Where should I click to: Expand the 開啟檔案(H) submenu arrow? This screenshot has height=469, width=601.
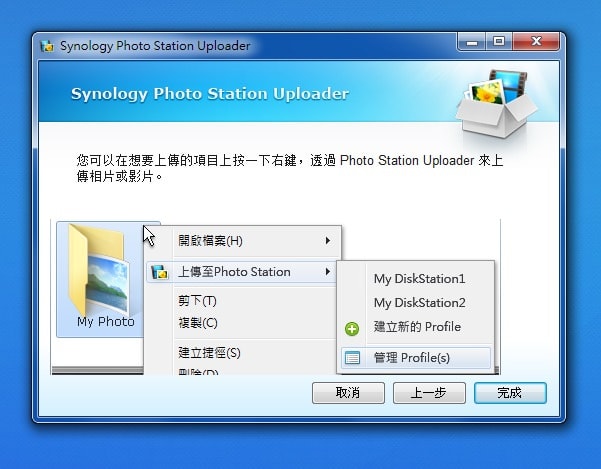pos(328,241)
